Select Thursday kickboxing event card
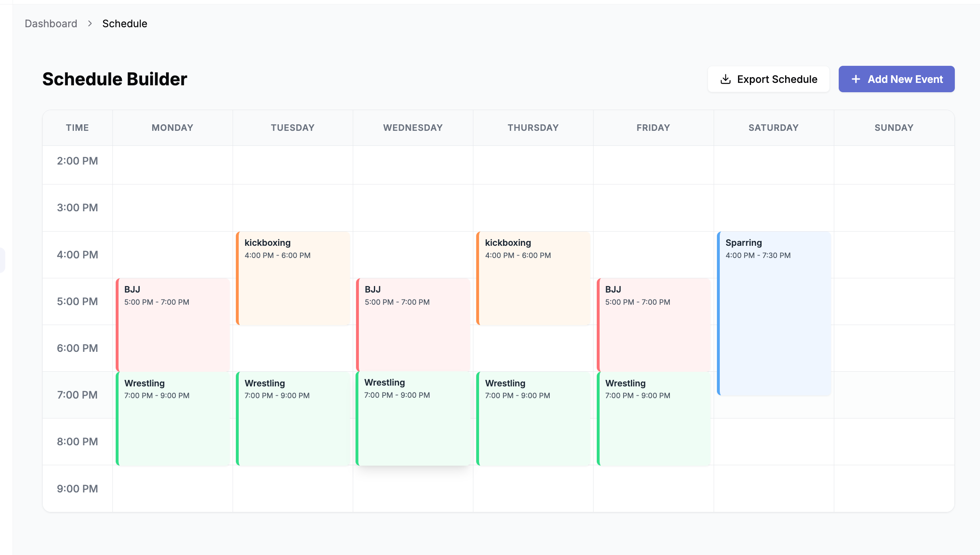The image size is (980, 555). tap(533, 278)
